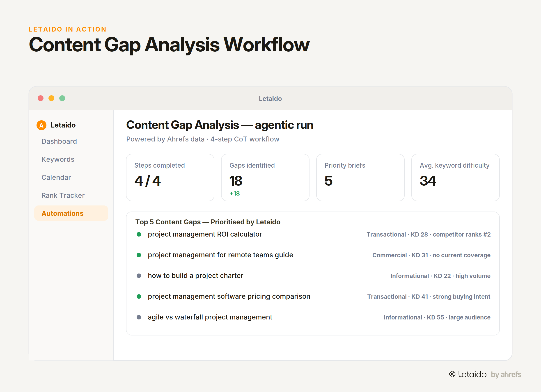Click status dot beside ROI calculator row
Viewport: 541px width, 392px height.
pos(139,234)
